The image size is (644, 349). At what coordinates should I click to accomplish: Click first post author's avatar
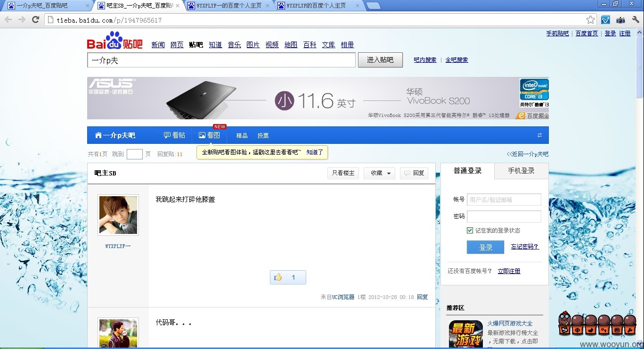[x=118, y=215]
